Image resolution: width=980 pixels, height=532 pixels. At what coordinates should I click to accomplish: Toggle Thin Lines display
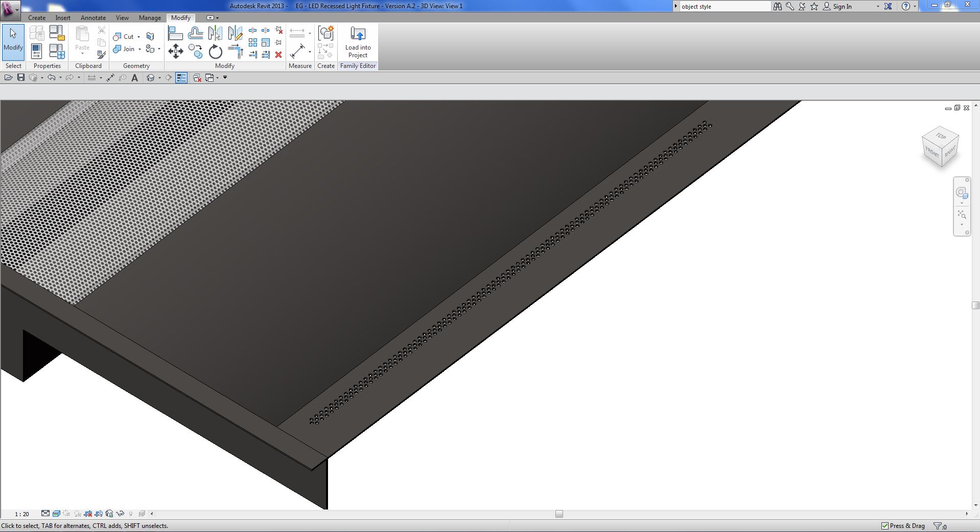tap(181, 78)
